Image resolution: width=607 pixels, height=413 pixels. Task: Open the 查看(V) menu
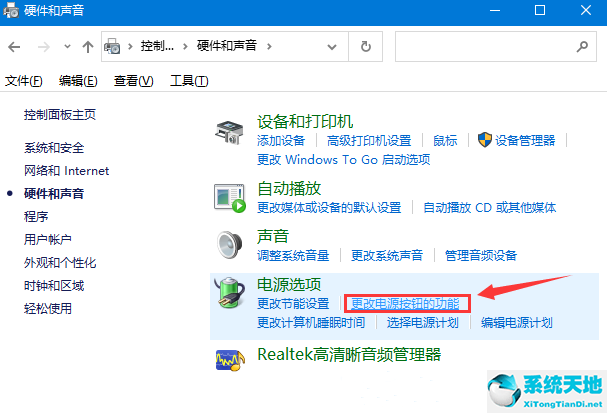(134, 81)
